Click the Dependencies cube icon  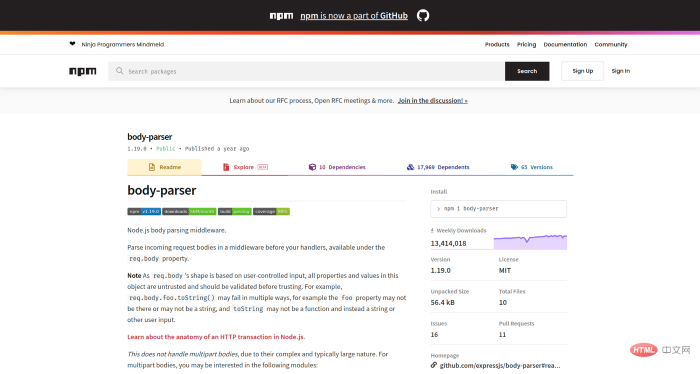(x=312, y=167)
